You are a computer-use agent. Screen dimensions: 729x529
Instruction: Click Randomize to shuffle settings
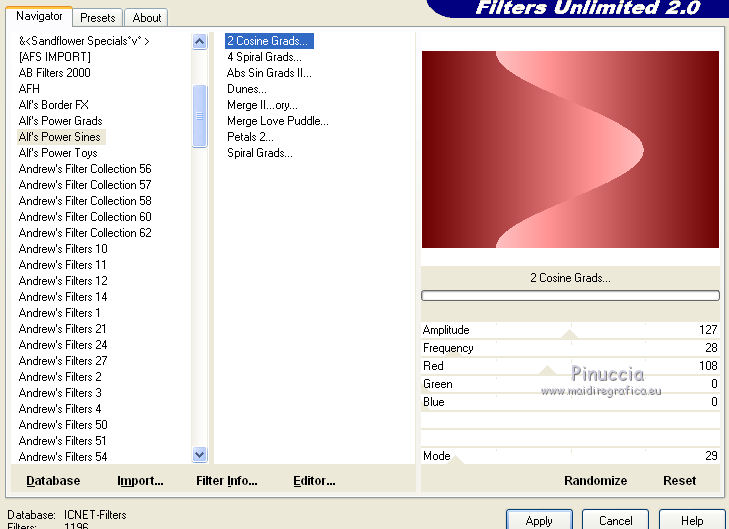(x=595, y=480)
